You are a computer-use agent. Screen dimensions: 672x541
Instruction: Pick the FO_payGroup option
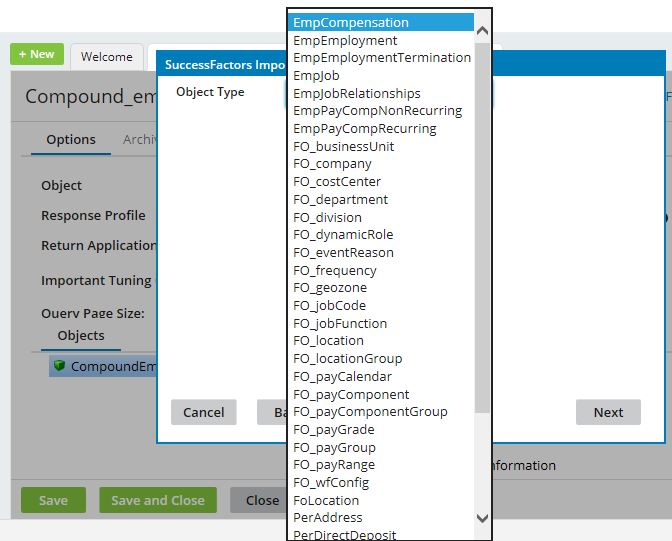click(381, 448)
